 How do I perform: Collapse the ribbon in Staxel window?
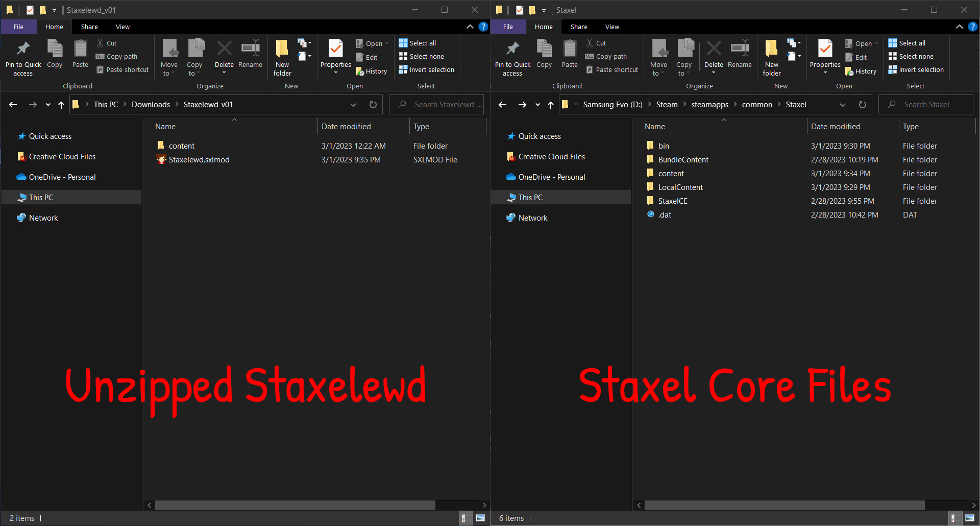pyautogui.click(x=960, y=27)
